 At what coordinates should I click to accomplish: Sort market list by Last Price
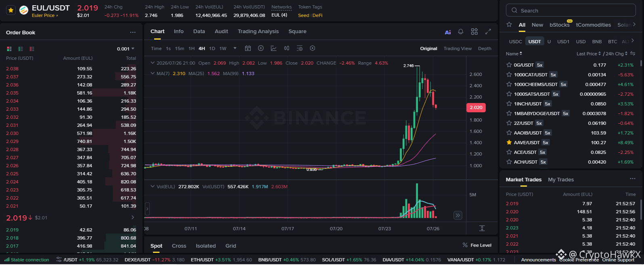pos(589,54)
